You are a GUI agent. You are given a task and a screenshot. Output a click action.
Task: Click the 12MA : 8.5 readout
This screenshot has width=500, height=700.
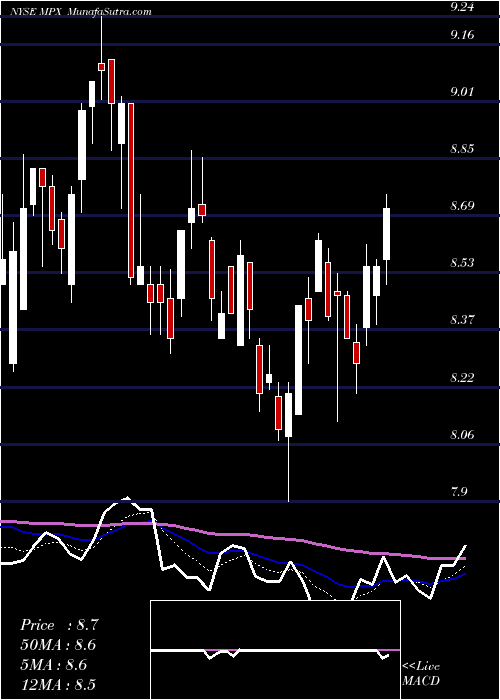tap(58, 684)
